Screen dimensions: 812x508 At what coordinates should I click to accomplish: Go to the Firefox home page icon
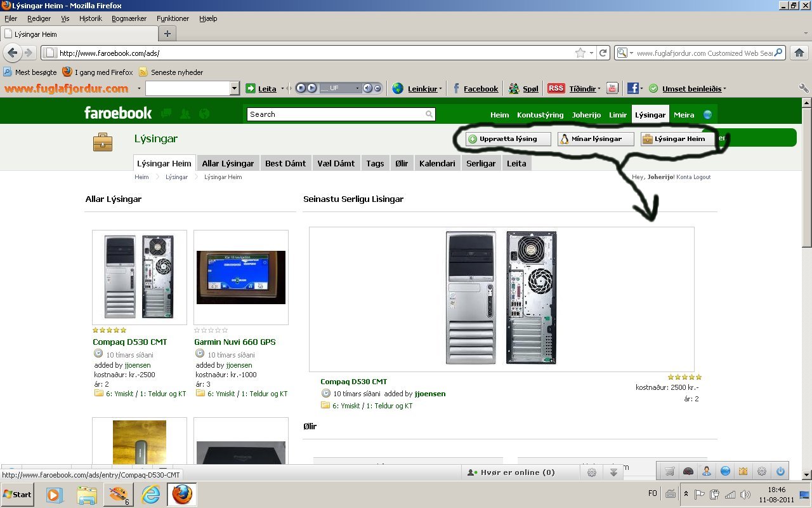(x=799, y=53)
